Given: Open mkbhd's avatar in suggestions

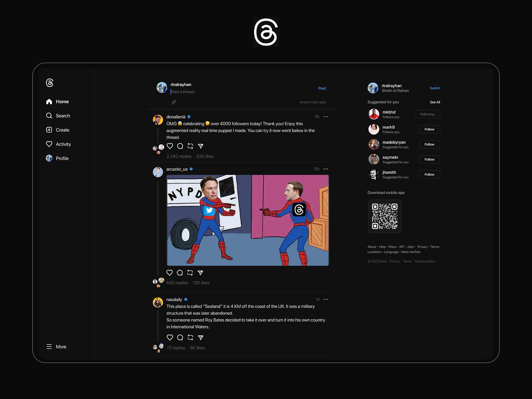Looking at the screenshot, I should (x=374, y=114).
